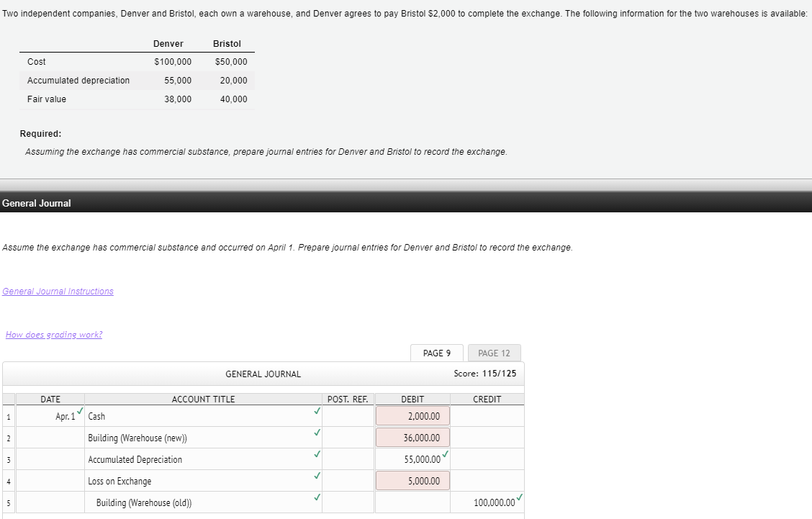Select Loss on Exchange account title
This screenshot has height=519, width=812.
point(203,481)
